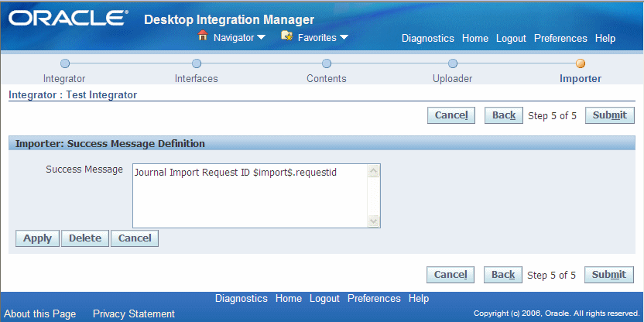This screenshot has height=322, width=644.
Task: Click the Integrator step label
Action: point(64,78)
